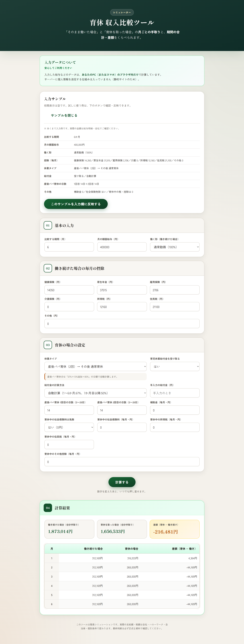
Task: Focus the 住民税 deduction input field
Action: [x=175, y=307]
